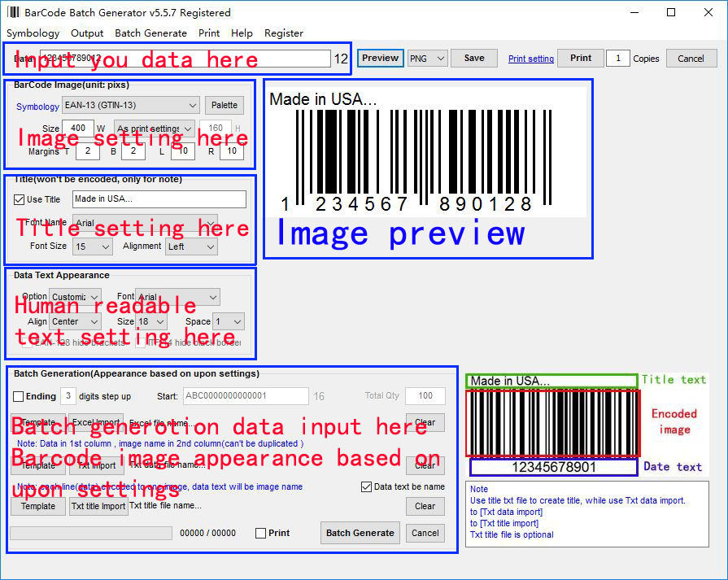Edit the bottom margin field
This screenshot has width=728, height=580.
[x=133, y=151]
